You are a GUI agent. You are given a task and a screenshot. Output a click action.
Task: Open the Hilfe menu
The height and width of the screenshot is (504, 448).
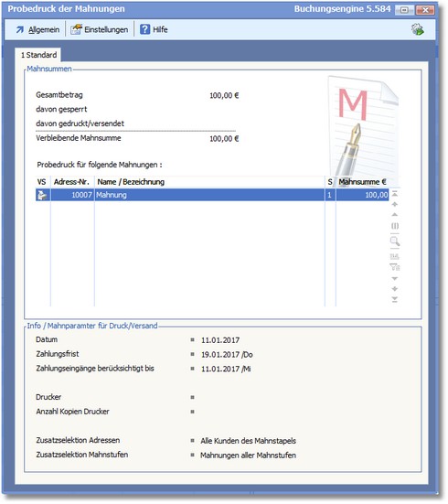[x=154, y=29]
